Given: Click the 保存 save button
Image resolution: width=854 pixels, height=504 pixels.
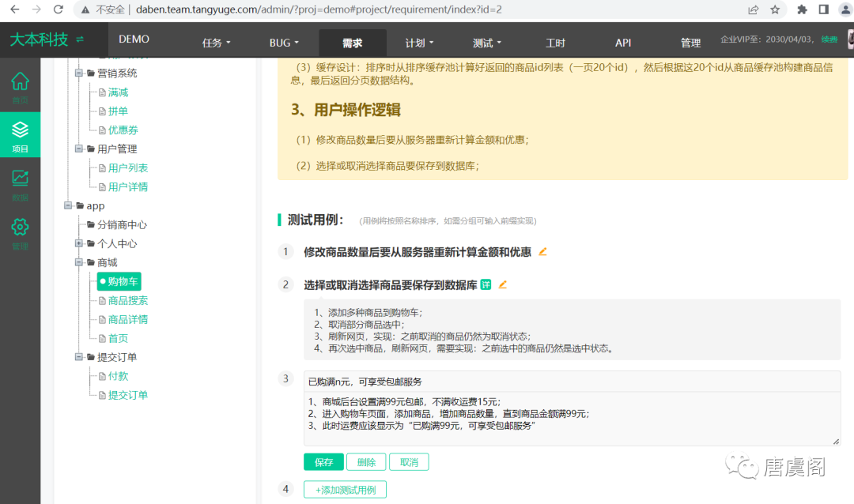Looking at the screenshot, I should click(323, 461).
